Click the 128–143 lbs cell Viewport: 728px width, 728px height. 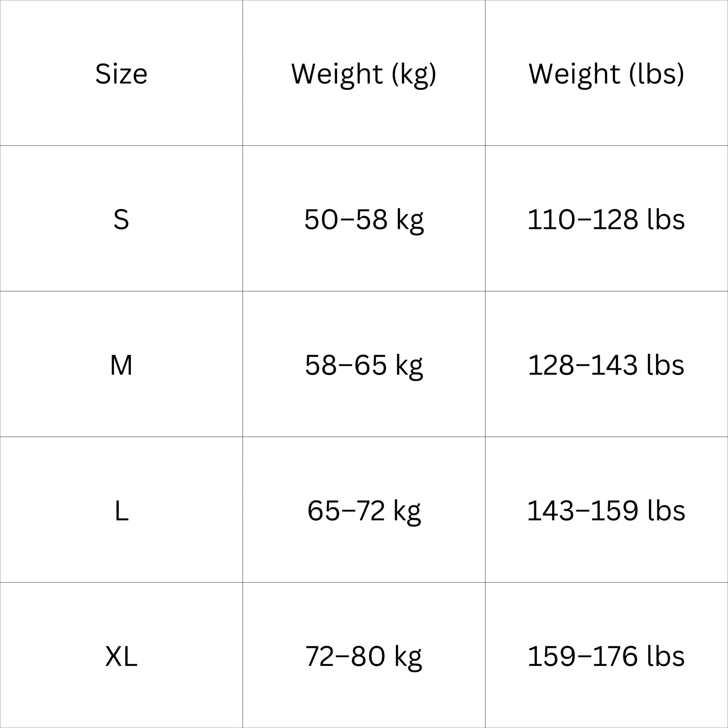[x=606, y=365]
